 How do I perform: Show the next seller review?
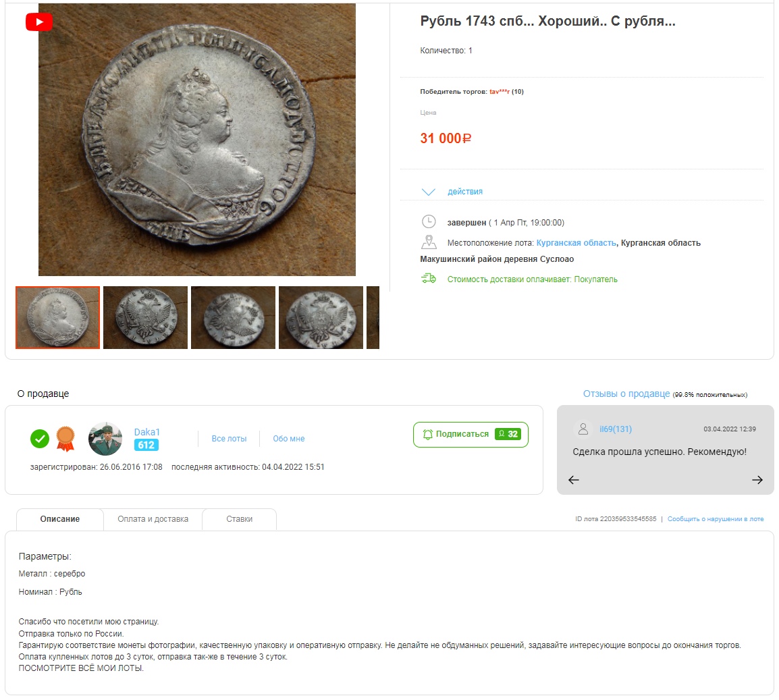click(x=757, y=480)
